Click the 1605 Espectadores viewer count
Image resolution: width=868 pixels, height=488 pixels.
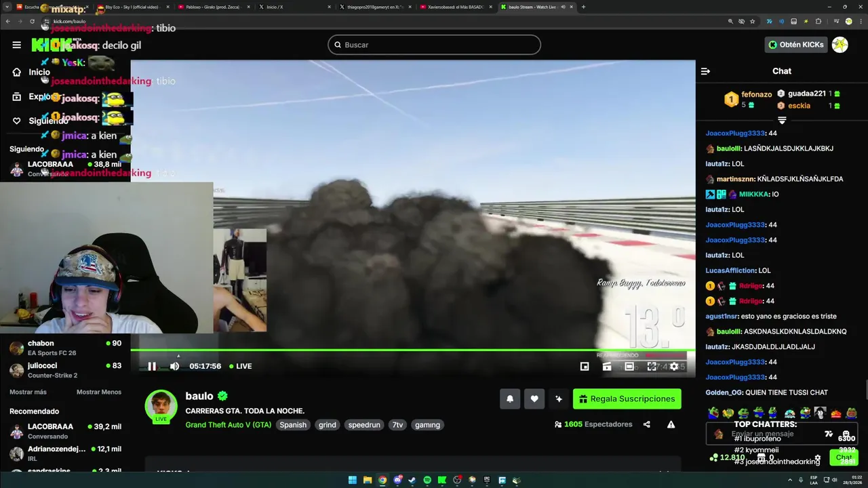pos(593,424)
